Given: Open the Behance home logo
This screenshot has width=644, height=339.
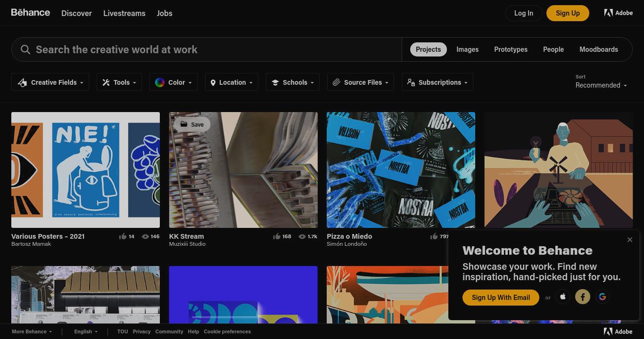Looking at the screenshot, I should tap(31, 13).
